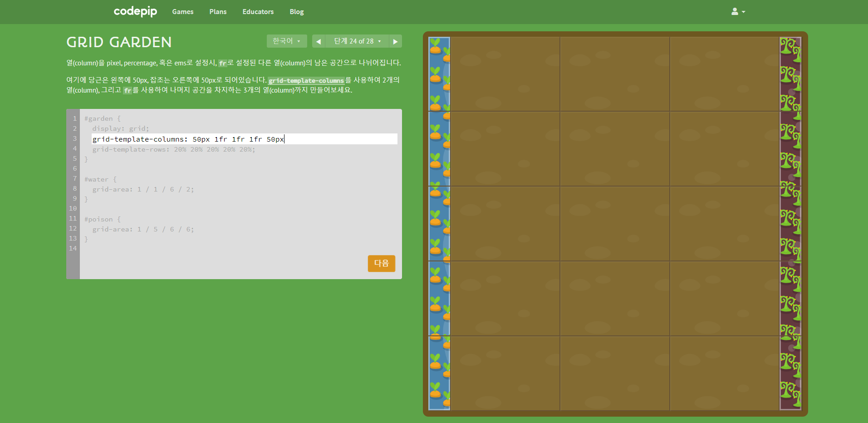Click the highlighted grid-template-columns code badge
Screen dimensions: 868x423
(306, 80)
